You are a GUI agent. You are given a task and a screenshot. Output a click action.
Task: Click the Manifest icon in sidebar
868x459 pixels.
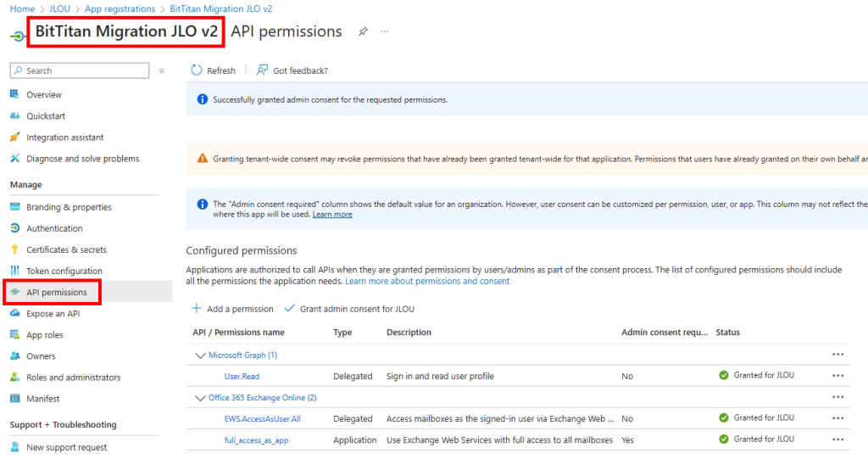click(15, 398)
